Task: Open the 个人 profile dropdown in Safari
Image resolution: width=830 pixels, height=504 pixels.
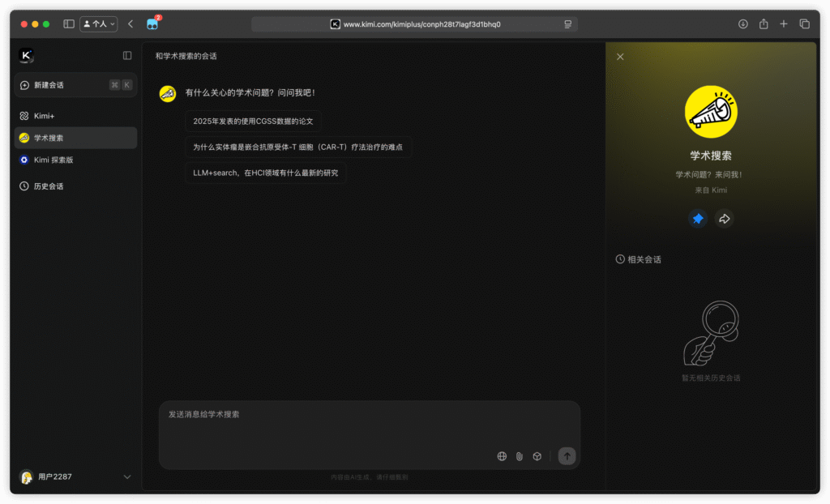Action: point(99,23)
